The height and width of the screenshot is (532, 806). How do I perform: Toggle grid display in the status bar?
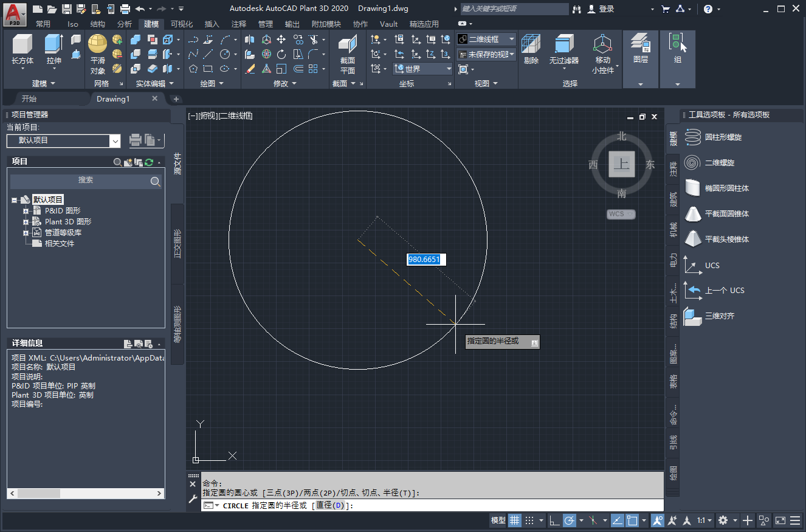515,520
